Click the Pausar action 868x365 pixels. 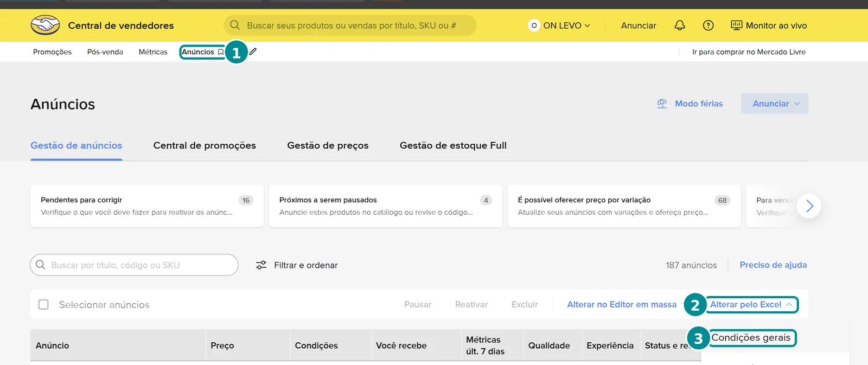pos(418,305)
